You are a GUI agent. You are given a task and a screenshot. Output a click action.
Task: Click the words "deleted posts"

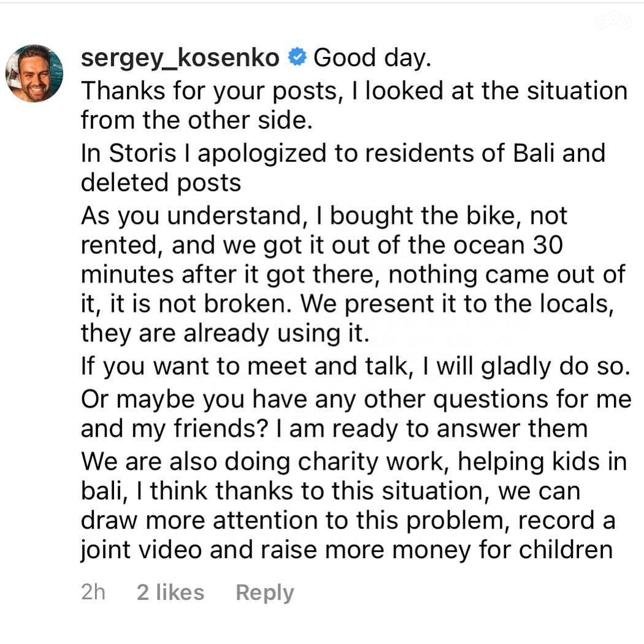161,182
